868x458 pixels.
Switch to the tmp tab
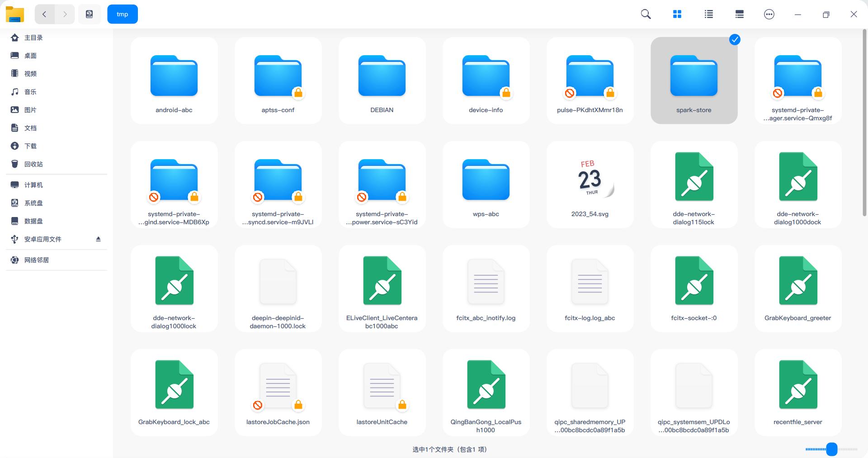(122, 14)
